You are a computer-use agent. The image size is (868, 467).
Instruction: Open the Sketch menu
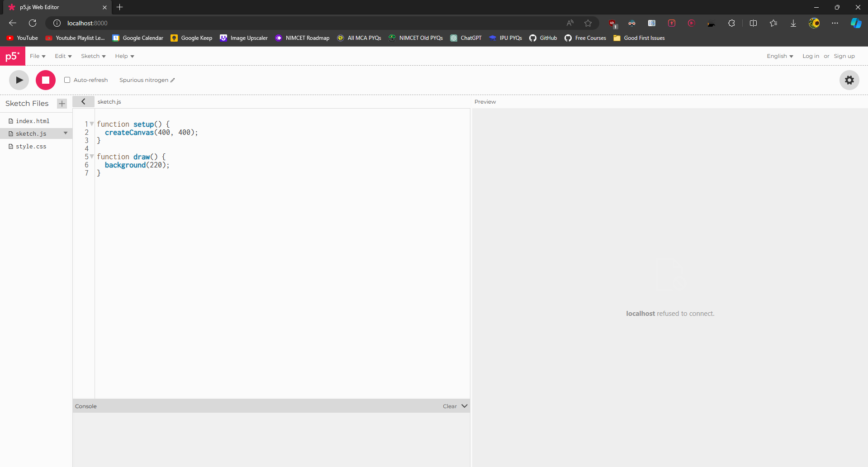tap(93, 56)
